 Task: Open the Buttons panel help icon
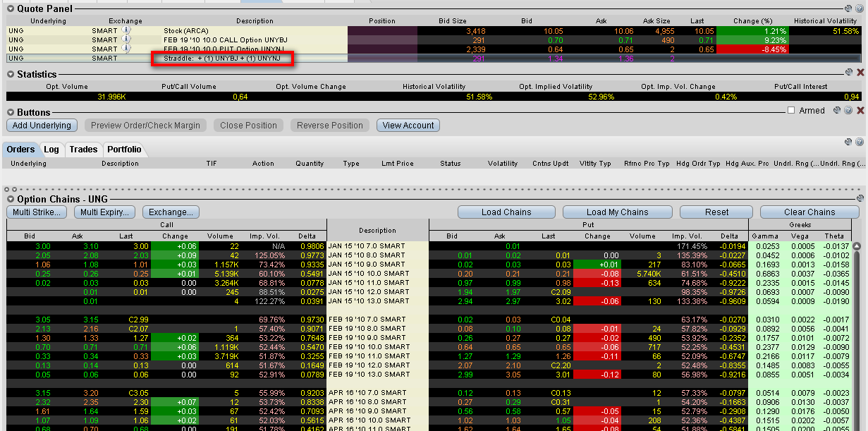click(848, 111)
